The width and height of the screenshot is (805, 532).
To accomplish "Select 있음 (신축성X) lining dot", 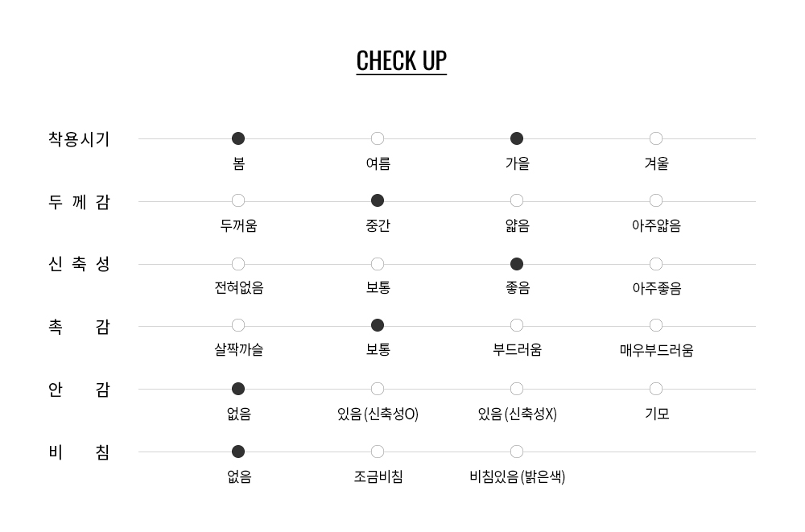I will pos(517,389).
